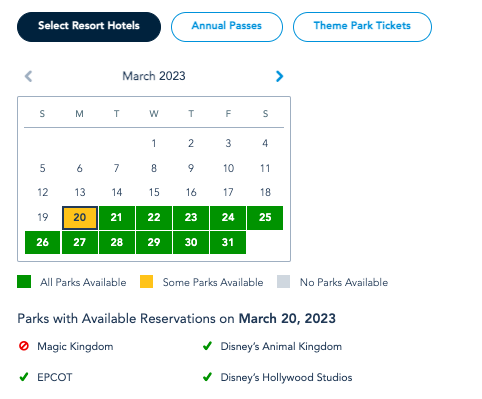This screenshot has width=482, height=399.
Task: Click the red unavailable icon beside Magic Kingdom
Action: (24, 346)
